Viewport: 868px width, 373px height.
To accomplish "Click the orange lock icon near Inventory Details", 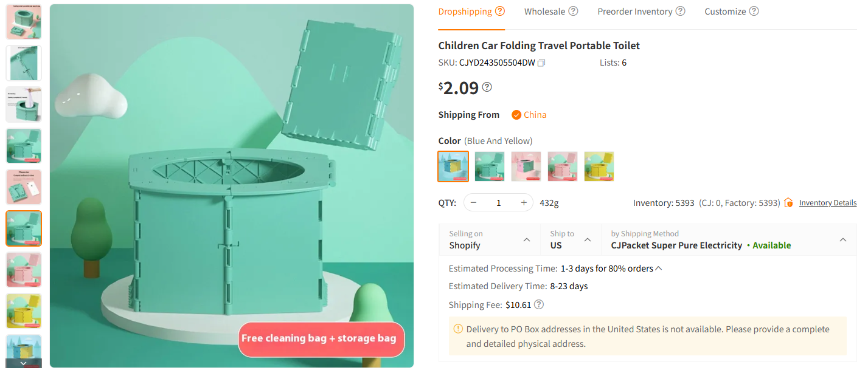I will tap(788, 202).
